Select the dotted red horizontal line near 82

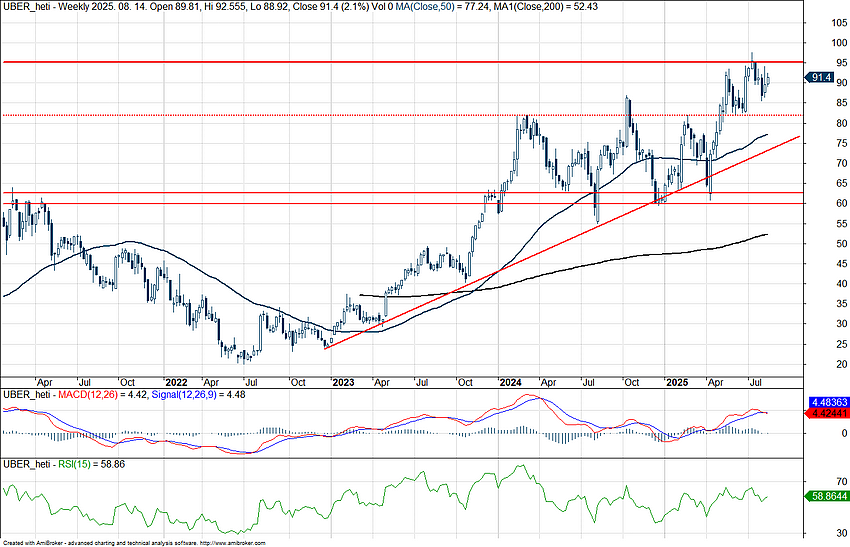tap(402, 115)
